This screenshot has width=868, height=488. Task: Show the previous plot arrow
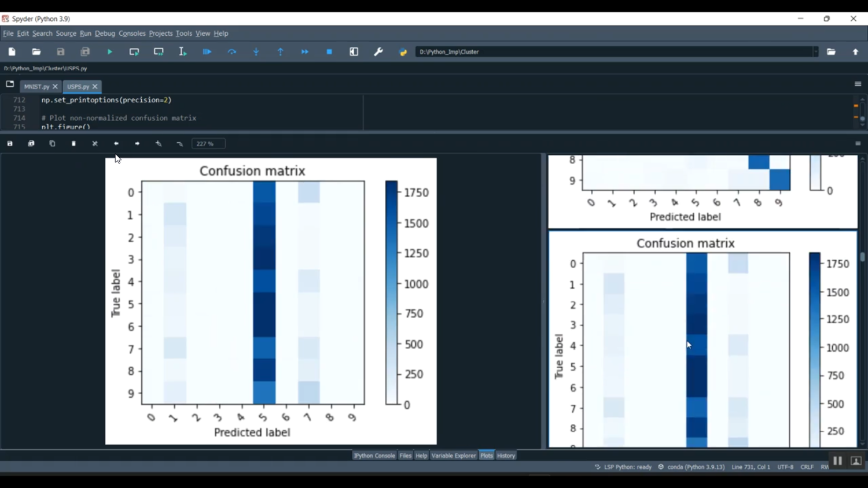(116, 143)
